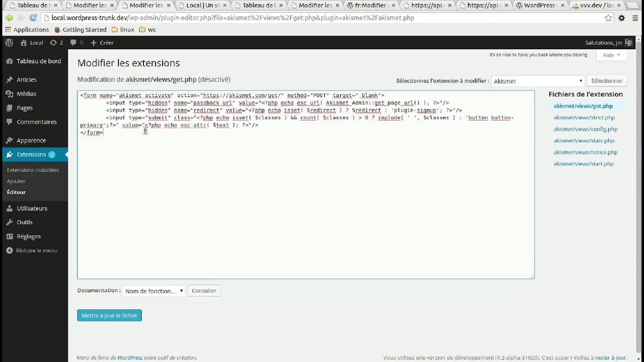Open Extensions installées submenu

(x=33, y=170)
